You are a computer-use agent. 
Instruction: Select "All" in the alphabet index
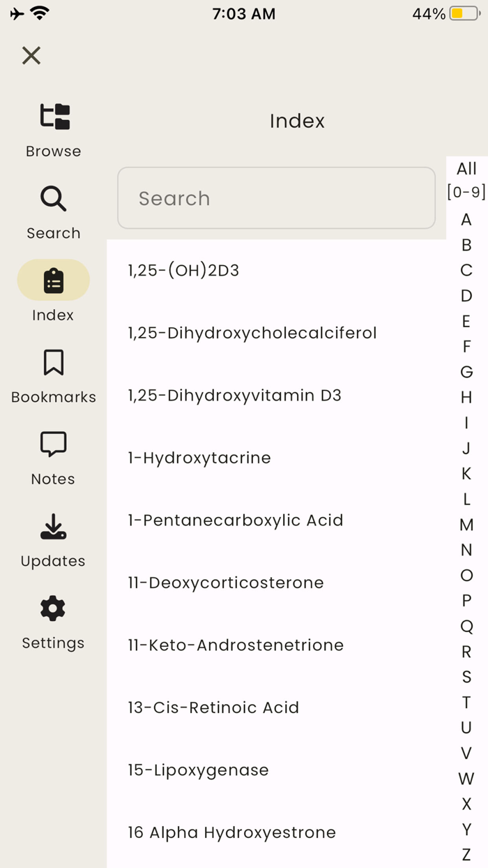(x=466, y=168)
